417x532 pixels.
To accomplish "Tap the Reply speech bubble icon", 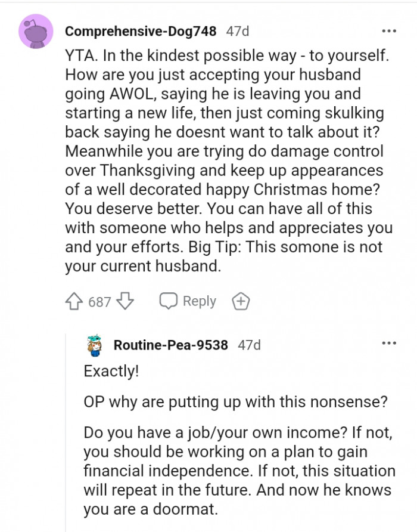I will 170,301.
